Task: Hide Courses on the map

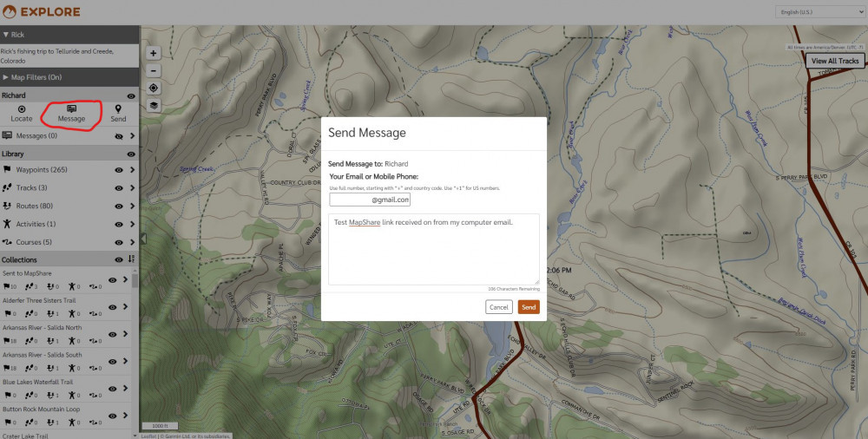Action: coord(118,242)
